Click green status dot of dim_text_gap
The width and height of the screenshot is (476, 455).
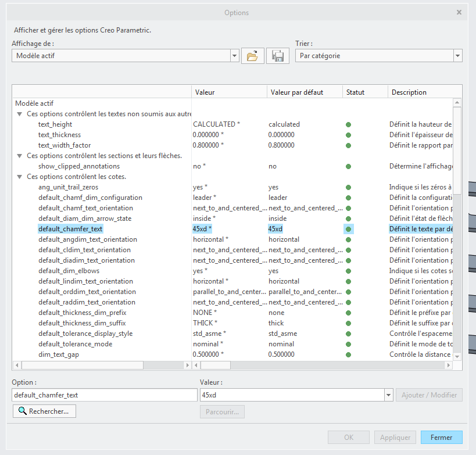348,354
